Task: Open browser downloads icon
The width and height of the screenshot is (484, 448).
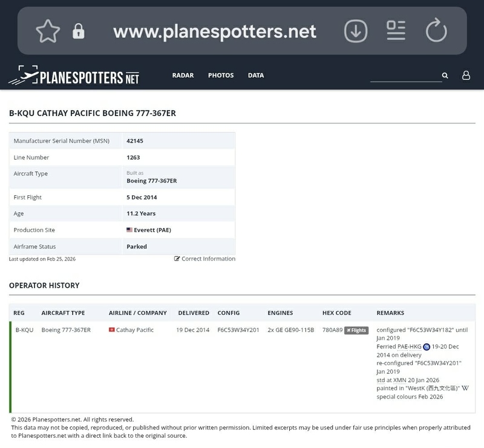Action: coord(356,31)
